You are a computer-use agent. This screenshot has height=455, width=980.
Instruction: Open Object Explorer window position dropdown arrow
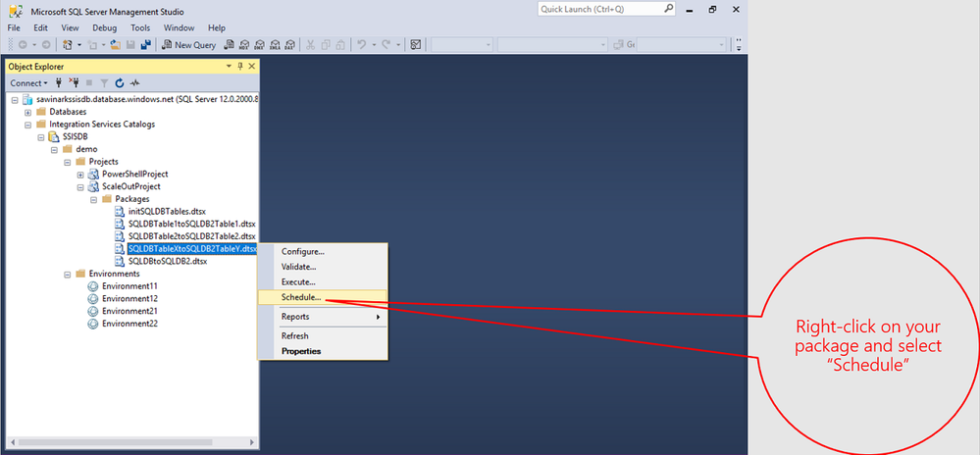pyautogui.click(x=229, y=66)
